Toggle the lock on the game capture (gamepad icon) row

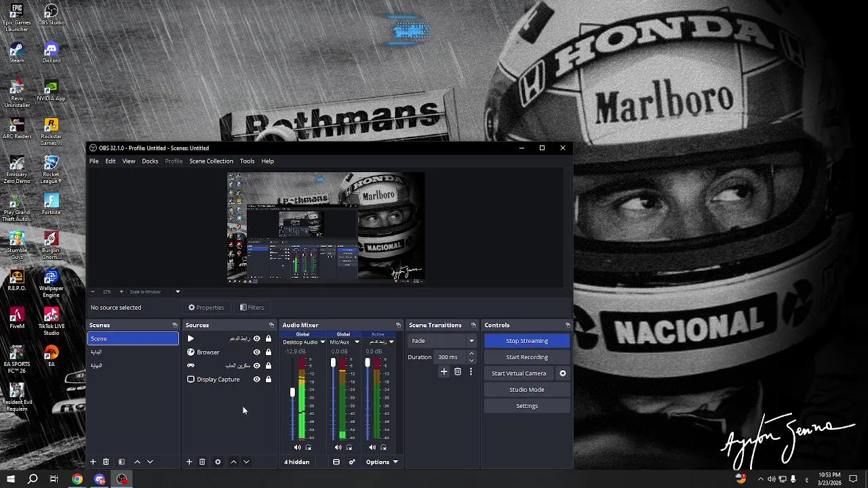268,365
